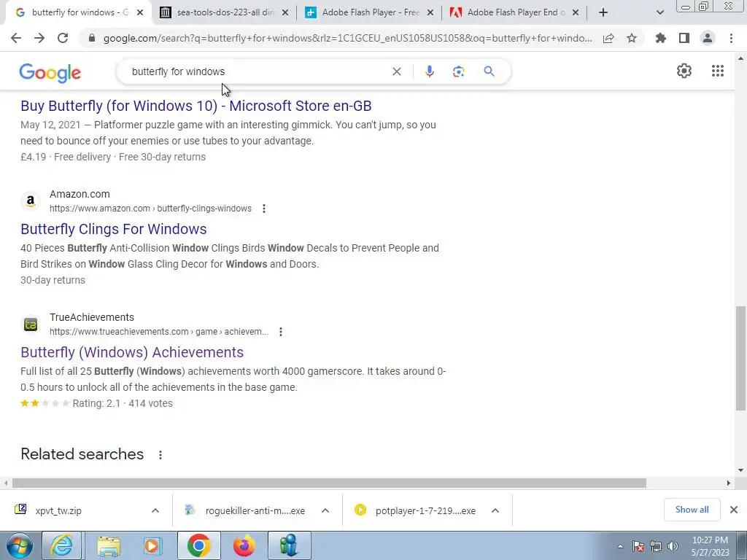Open the Google apps grid

[x=718, y=71]
